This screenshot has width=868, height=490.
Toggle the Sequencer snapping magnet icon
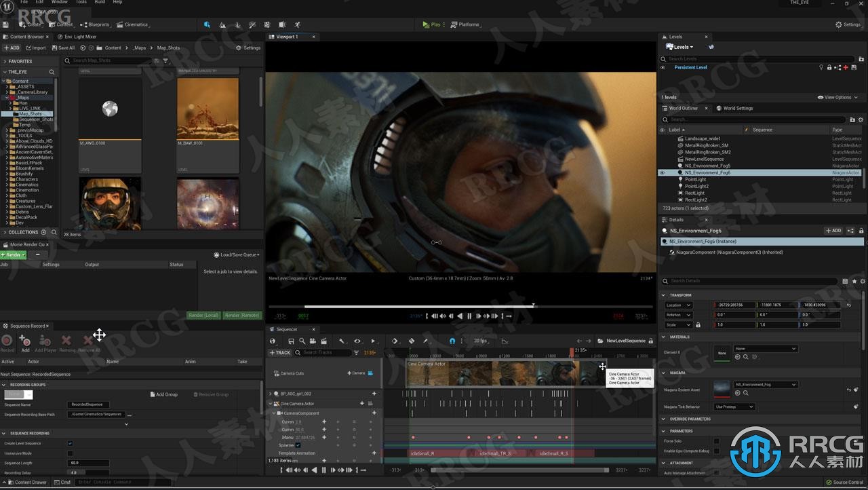click(452, 341)
